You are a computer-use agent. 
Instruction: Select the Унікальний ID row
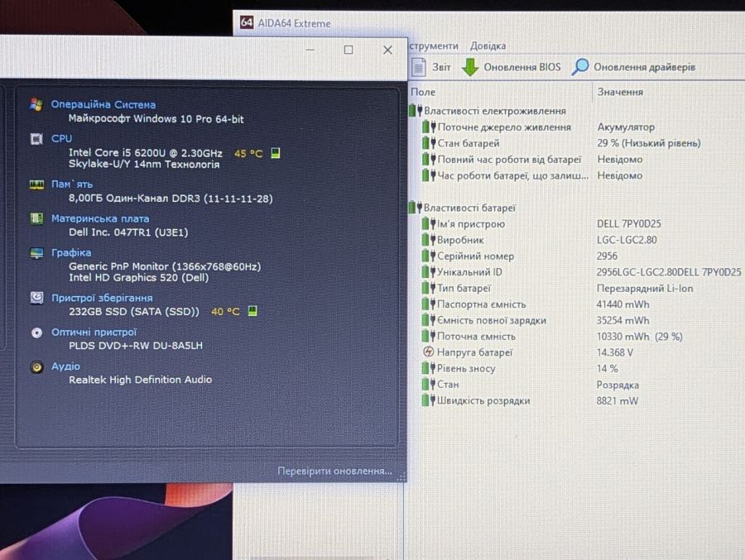pyautogui.click(x=582, y=272)
